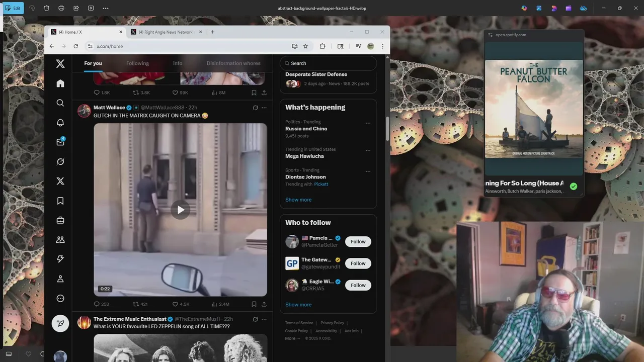This screenshot has width=644, height=362.
Task: Open options for Russia and China trend
Action: [x=368, y=123]
